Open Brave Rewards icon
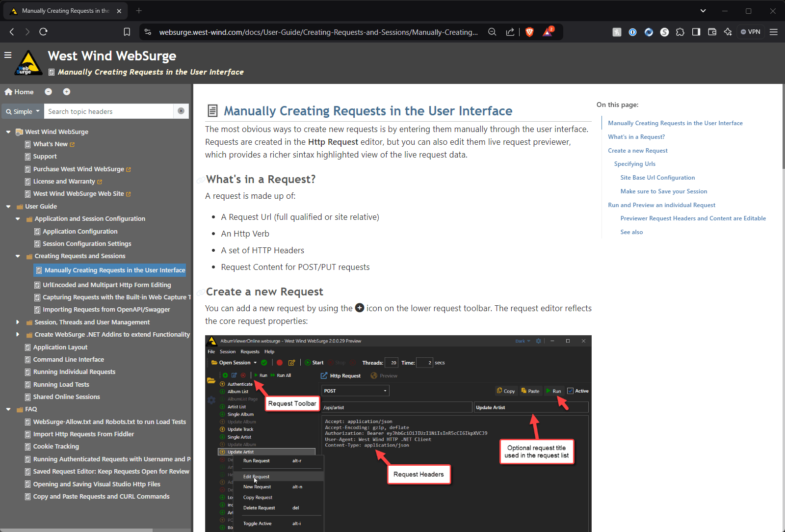The width and height of the screenshot is (785, 532). 548,32
